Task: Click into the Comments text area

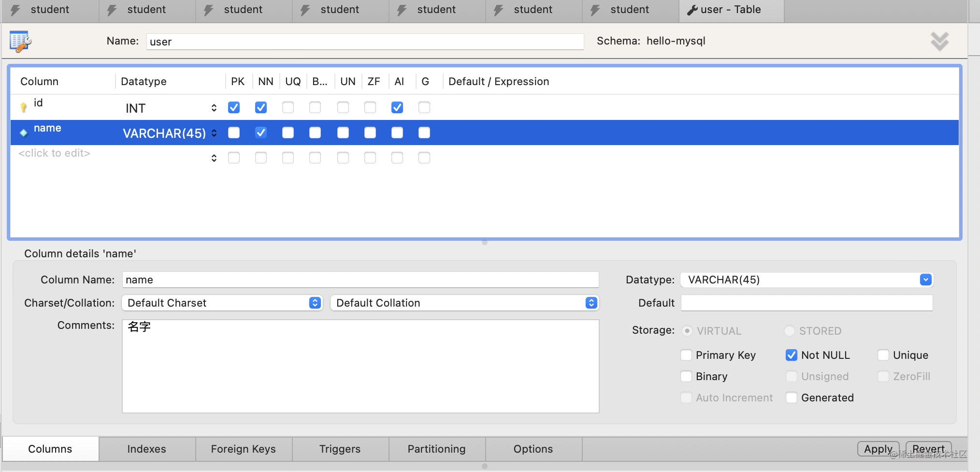Action: 360,366
